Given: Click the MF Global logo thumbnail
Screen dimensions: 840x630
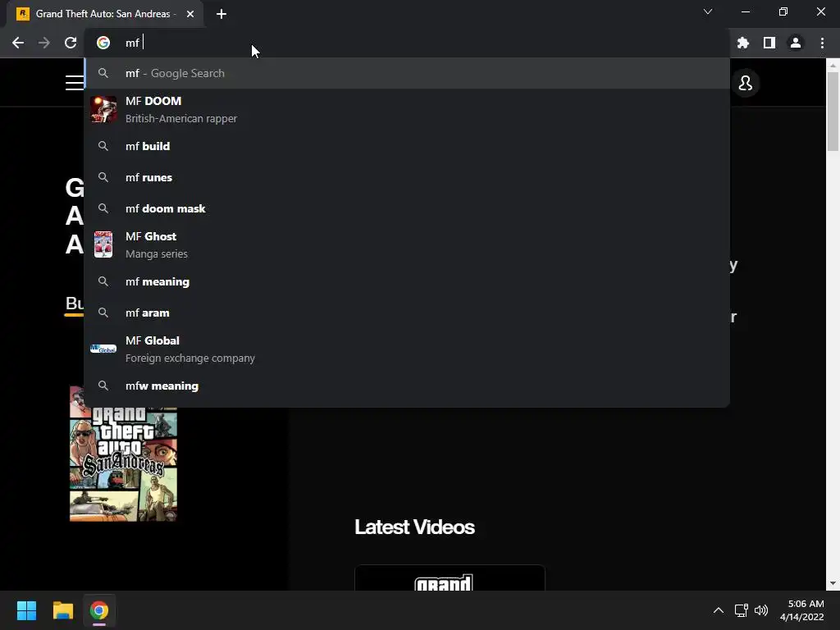Looking at the screenshot, I should [103, 349].
